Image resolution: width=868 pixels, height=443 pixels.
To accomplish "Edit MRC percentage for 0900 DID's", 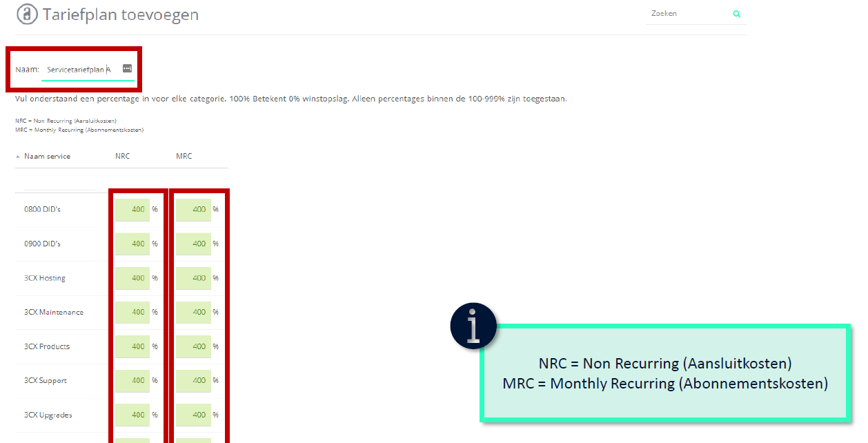I will (x=193, y=244).
